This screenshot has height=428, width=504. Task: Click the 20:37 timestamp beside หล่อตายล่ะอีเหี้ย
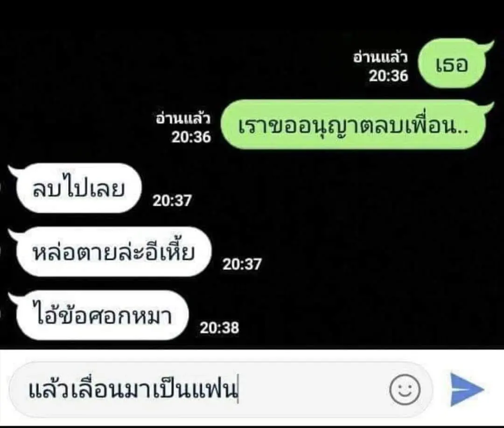click(242, 264)
